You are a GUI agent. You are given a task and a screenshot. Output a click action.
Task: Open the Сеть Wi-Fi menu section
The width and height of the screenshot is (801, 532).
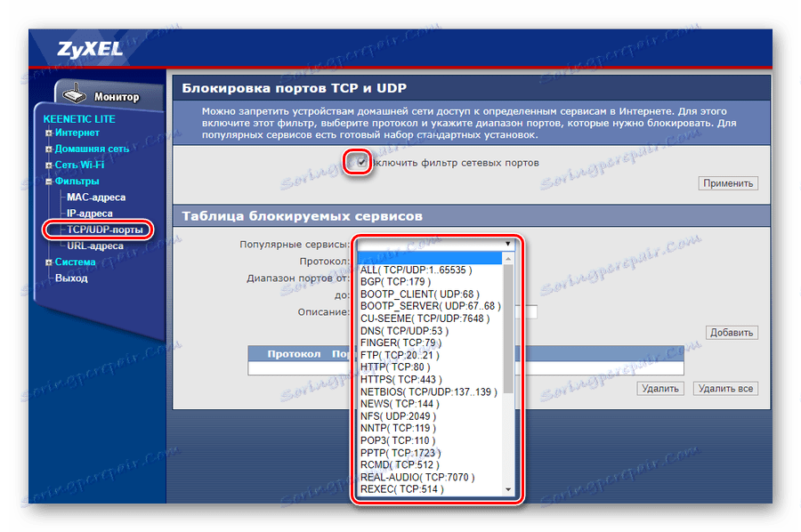pyautogui.click(x=79, y=165)
